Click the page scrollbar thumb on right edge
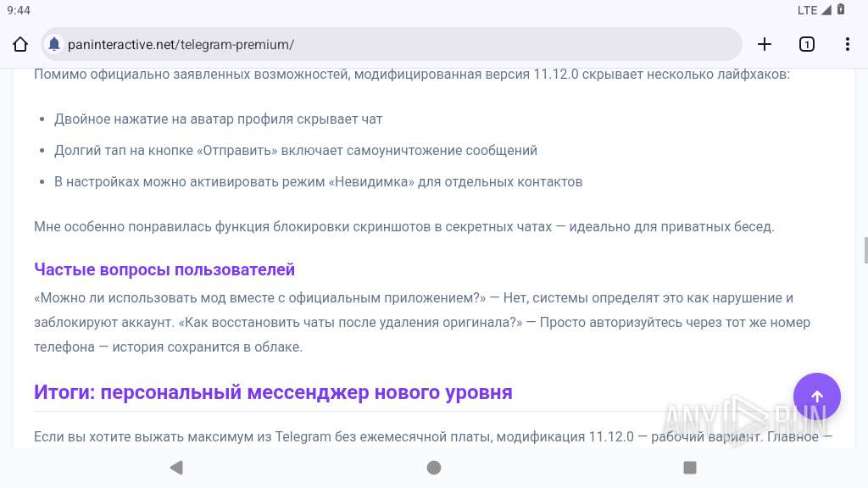The image size is (868, 488). click(865, 250)
